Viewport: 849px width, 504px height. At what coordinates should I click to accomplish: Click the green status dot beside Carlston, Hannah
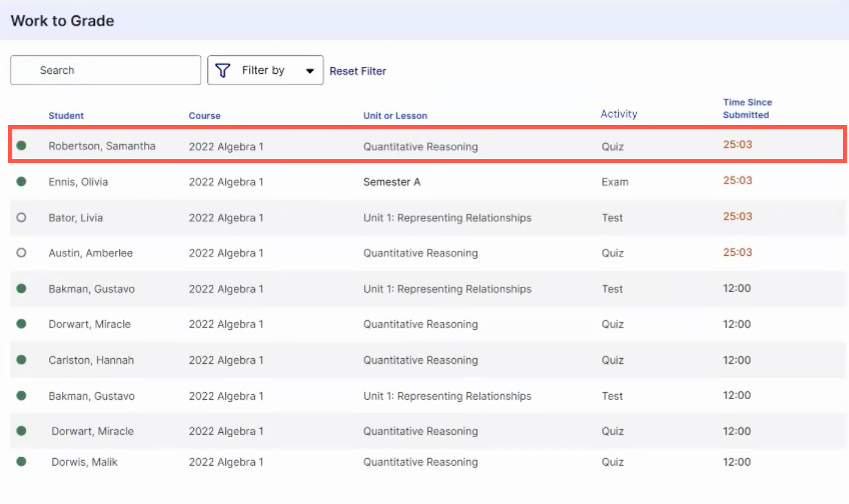pyautogui.click(x=22, y=360)
